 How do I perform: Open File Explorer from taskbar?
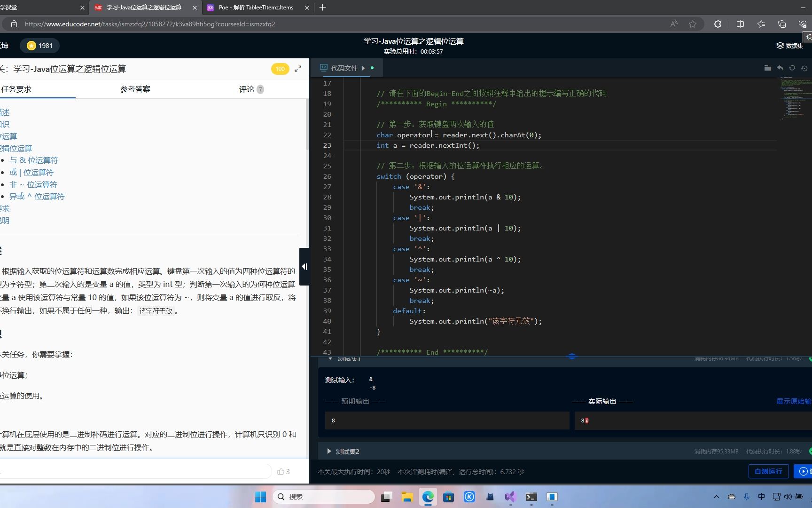pyautogui.click(x=407, y=497)
